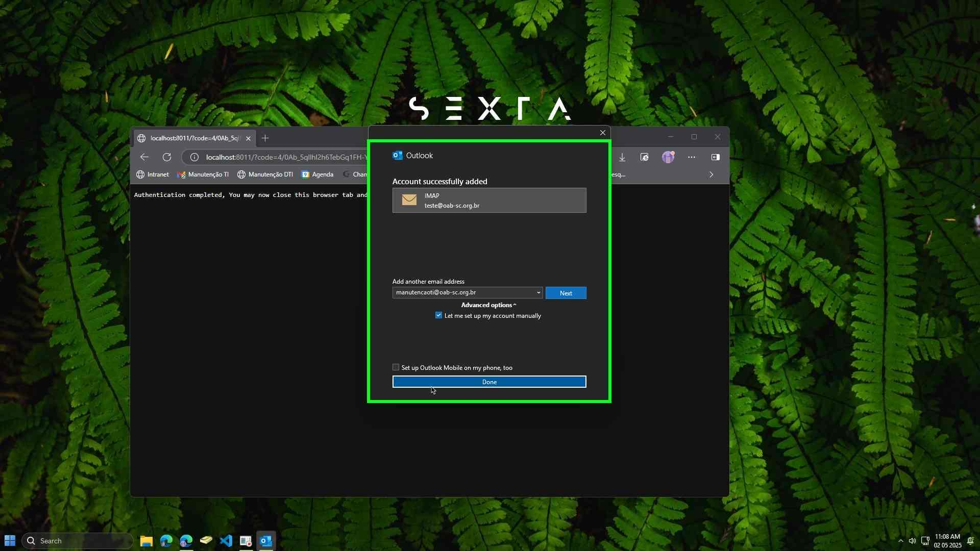Open the email address dropdown arrow
Screen dimensions: 980x551
[538, 293]
